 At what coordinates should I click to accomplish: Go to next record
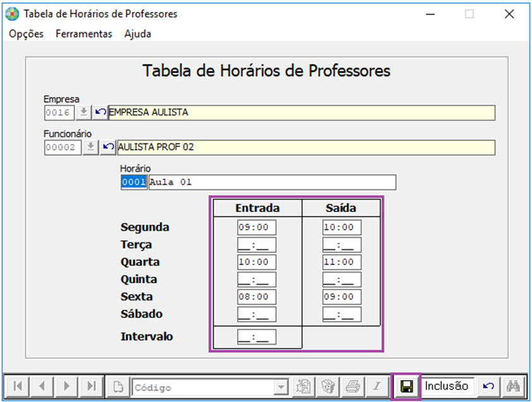click(x=66, y=386)
